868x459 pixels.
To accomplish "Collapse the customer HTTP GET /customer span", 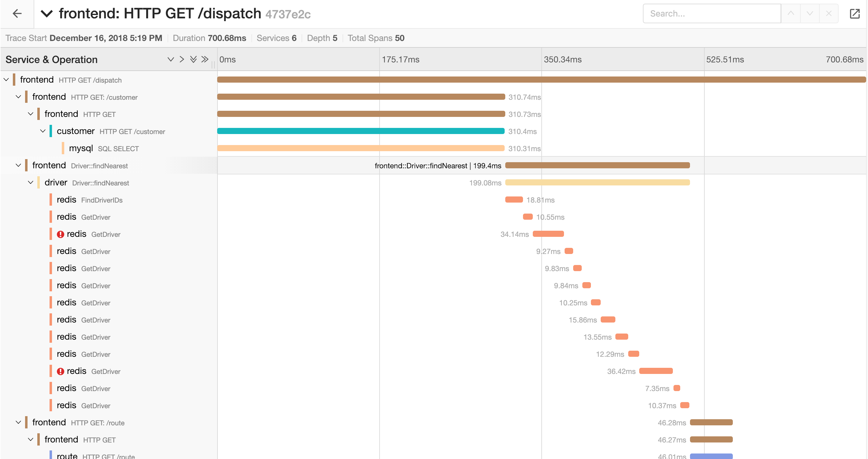I will click(x=43, y=131).
